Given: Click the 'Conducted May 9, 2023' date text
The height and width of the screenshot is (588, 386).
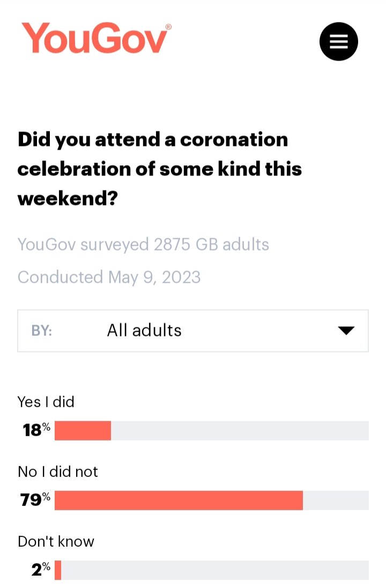Looking at the screenshot, I should tap(109, 277).
